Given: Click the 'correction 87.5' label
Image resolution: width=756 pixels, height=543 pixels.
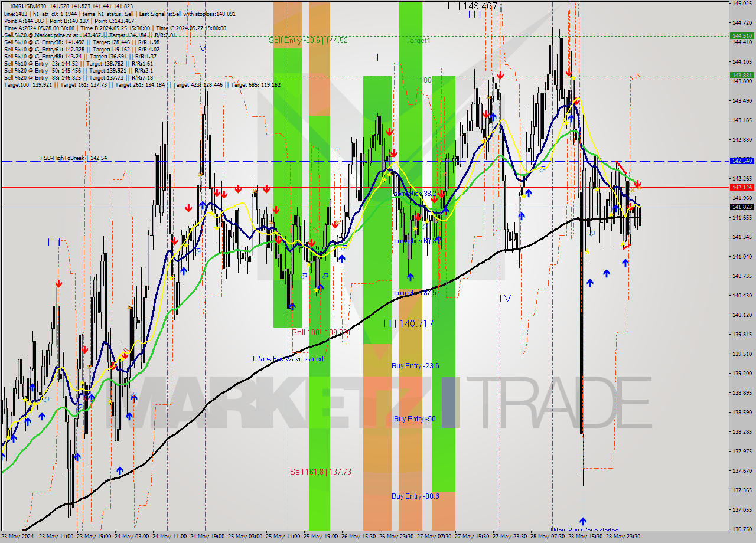Looking at the screenshot, I should coord(415,293).
